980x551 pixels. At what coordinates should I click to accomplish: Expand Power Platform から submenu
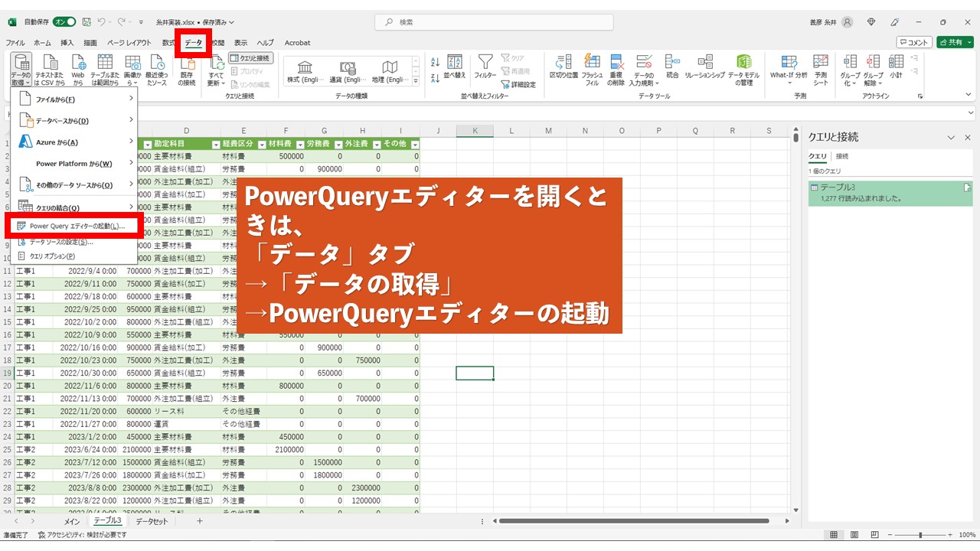coord(74,164)
